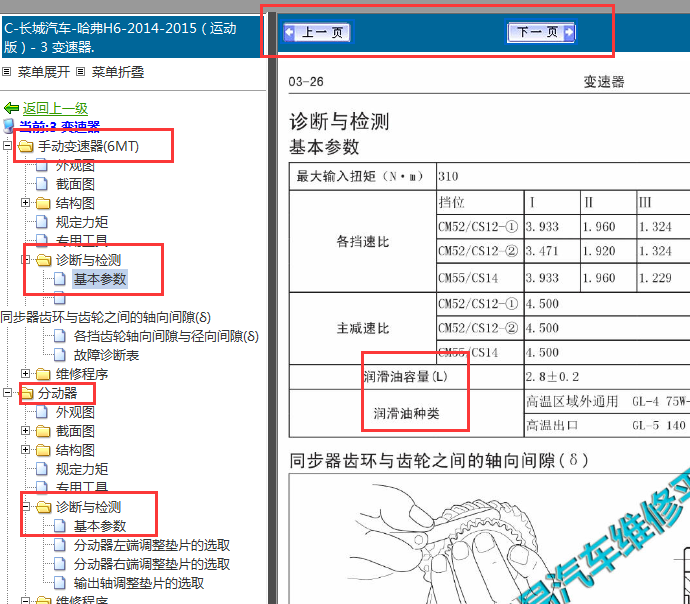Go to next page with 下一页 button

(x=541, y=32)
